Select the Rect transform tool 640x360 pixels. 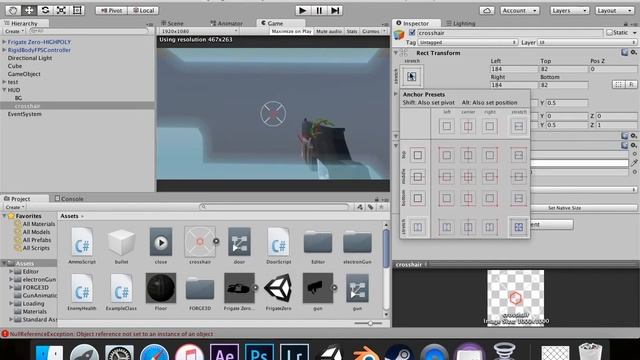click(x=77, y=10)
